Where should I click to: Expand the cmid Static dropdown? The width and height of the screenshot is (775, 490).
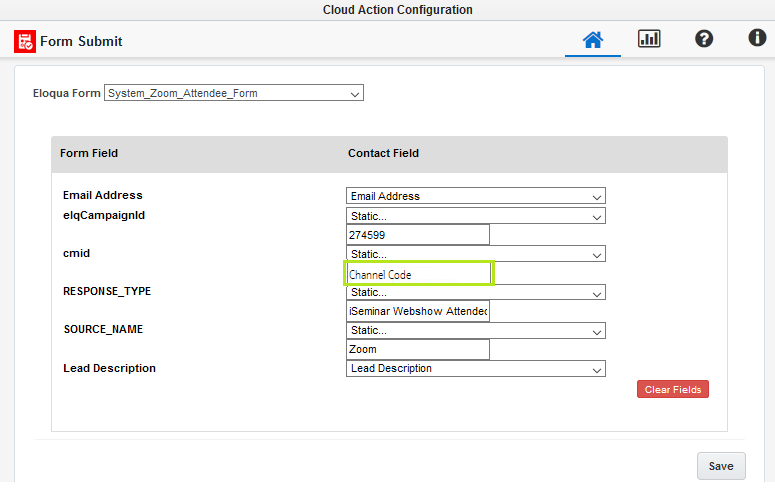click(475, 254)
